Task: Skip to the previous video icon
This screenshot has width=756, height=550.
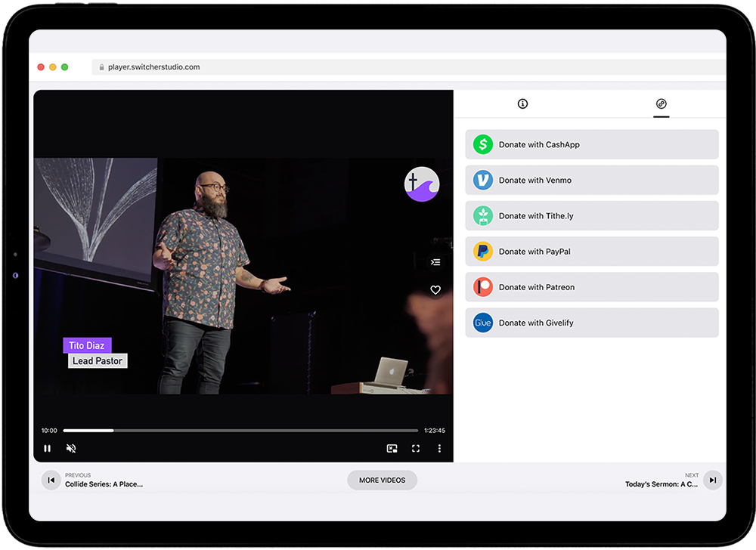Action: click(x=51, y=480)
